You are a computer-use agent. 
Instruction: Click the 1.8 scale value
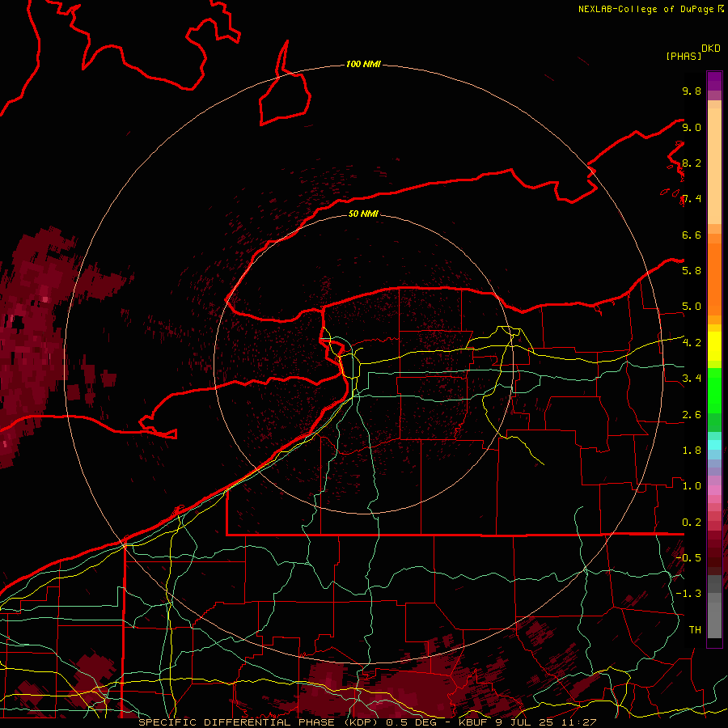[x=692, y=451]
